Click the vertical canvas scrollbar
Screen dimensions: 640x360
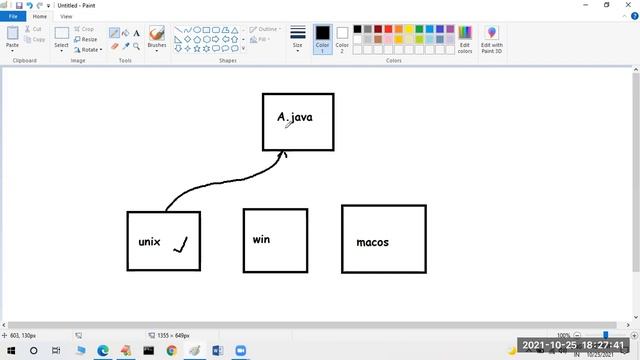(636, 172)
